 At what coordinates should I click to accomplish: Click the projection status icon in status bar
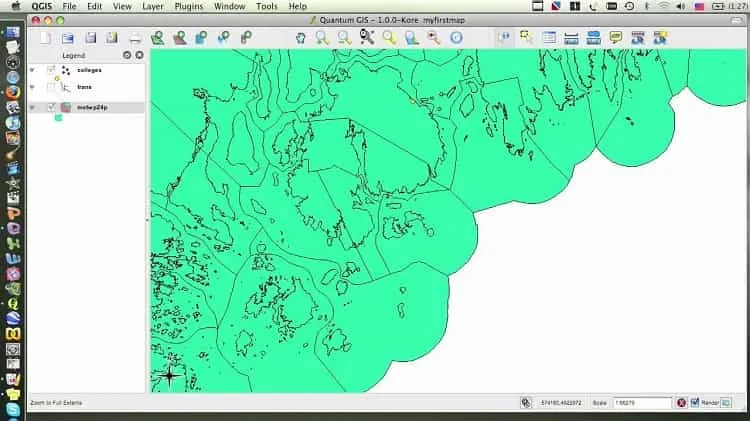pyautogui.click(x=526, y=403)
